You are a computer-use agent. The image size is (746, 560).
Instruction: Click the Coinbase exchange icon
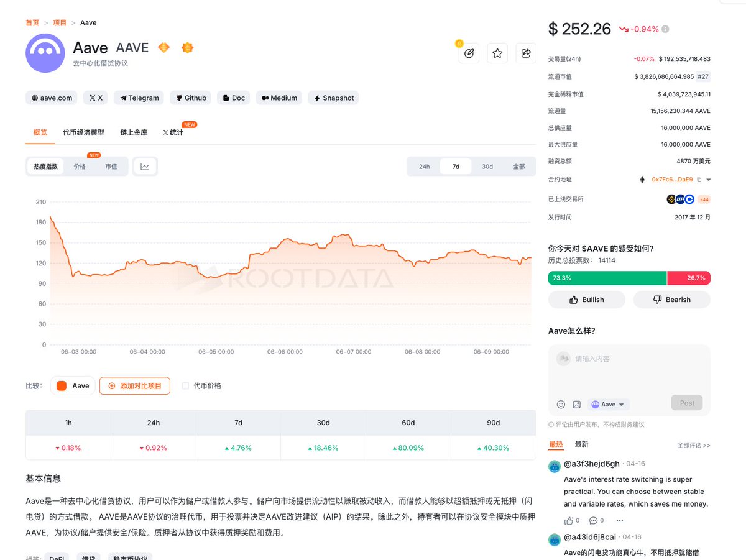click(689, 200)
